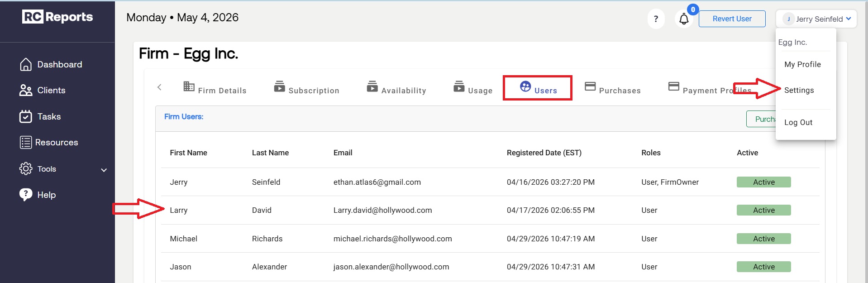The width and height of the screenshot is (868, 283).
Task: Open notifications bell icon
Action: pos(684,19)
